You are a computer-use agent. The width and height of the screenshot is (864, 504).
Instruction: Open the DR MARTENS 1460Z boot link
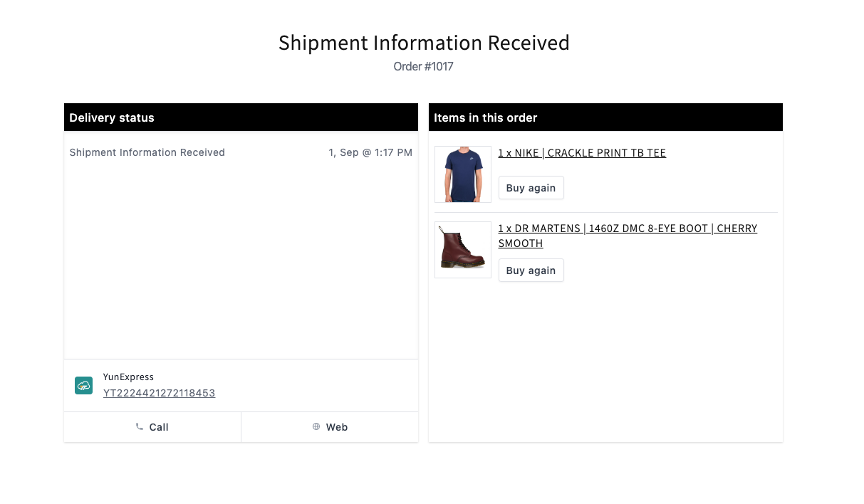(627, 229)
